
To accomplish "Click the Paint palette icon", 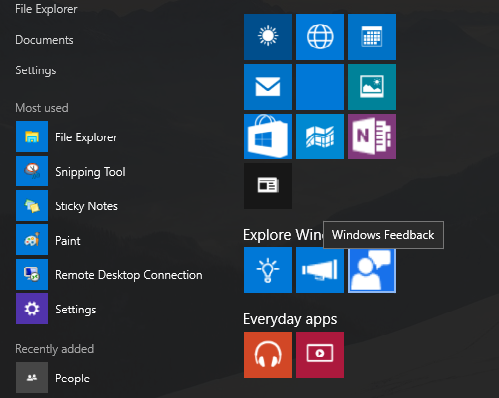I will click(32, 240).
